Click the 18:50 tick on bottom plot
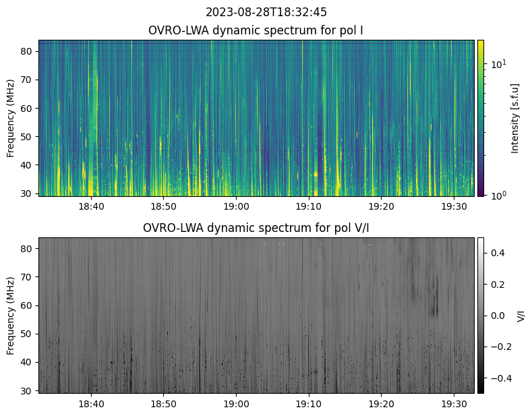This screenshot has height=416, width=532. (163, 403)
